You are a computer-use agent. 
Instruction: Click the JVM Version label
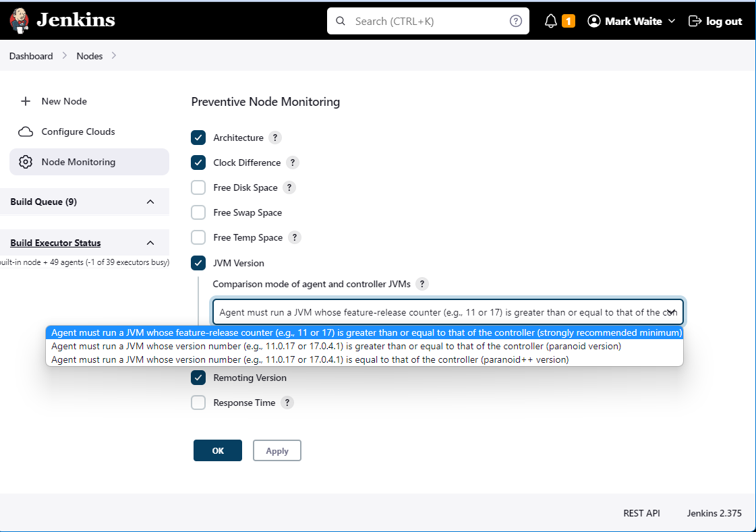click(x=239, y=263)
